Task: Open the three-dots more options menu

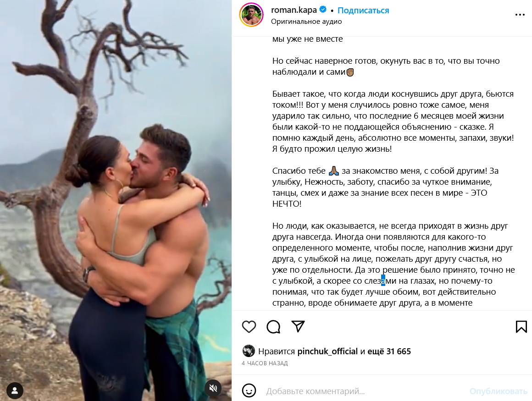Action: [520, 15]
